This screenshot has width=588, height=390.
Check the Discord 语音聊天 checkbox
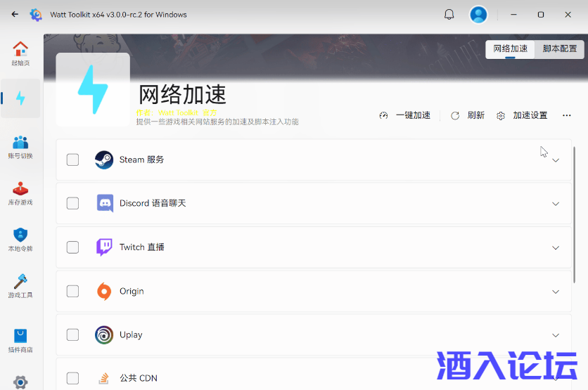[72, 203]
